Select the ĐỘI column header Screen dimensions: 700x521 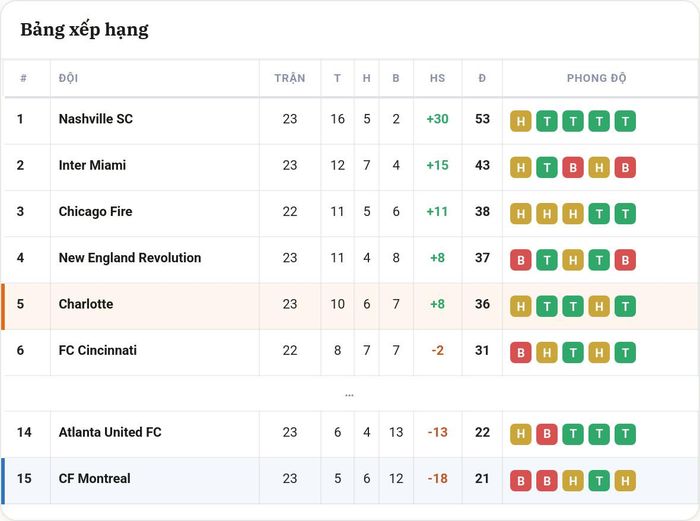(x=68, y=78)
